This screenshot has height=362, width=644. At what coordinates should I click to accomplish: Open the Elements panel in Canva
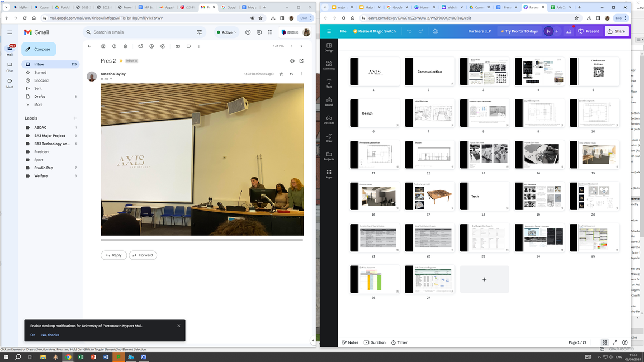pyautogui.click(x=329, y=65)
